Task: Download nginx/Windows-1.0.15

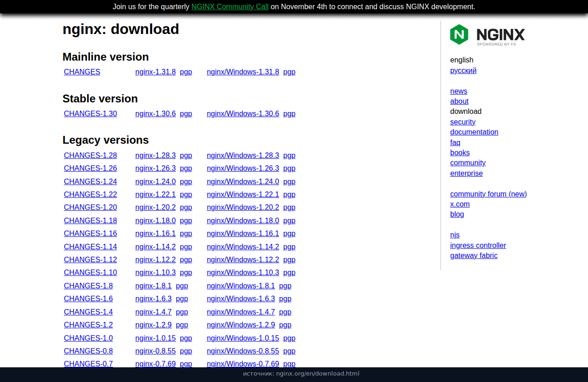Action: click(x=243, y=338)
